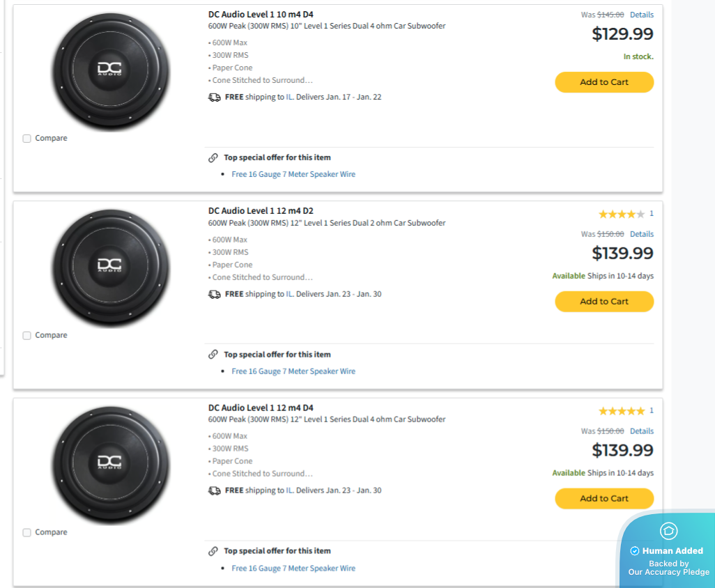This screenshot has height=588, width=715.
Task: Click the link icon beside first special offer
Action: click(213, 157)
